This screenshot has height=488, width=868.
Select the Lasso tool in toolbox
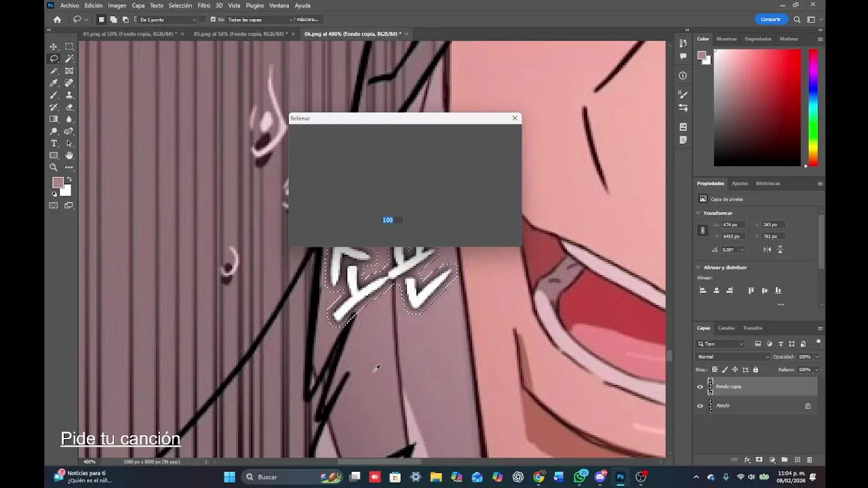(54, 59)
